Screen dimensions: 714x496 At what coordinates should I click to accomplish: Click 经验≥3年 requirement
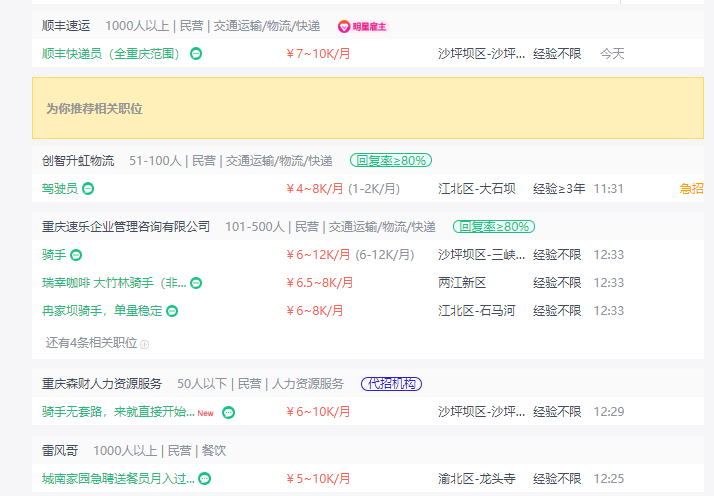click(x=559, y=189)
